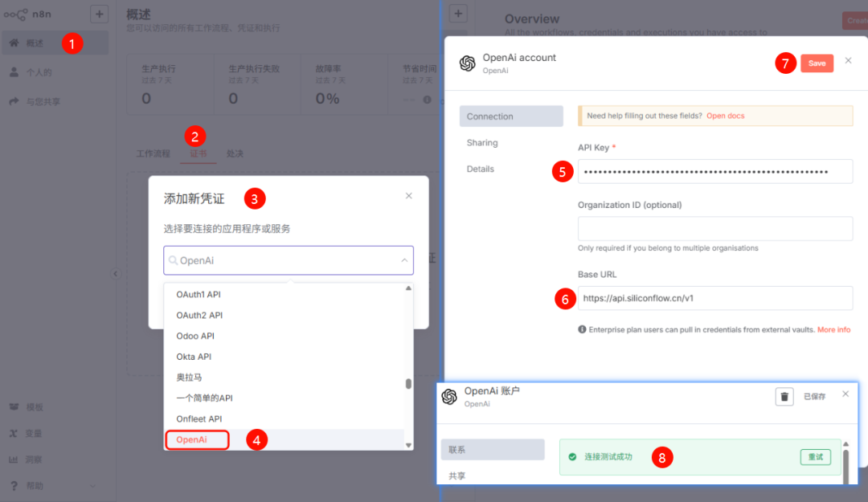Image resolution: width=868 pixels, height=502 pixels.
Task: Switch to the 工作流程 tab
Action: [x=154, y=153]
